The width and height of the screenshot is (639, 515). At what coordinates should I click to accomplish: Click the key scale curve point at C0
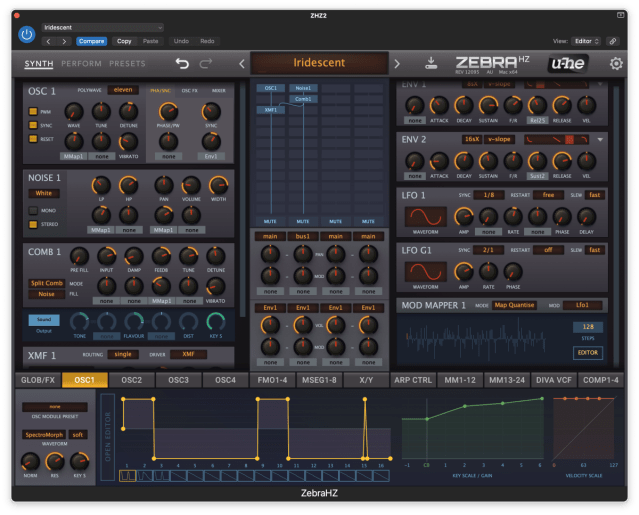pyautogui.click(x=427, y=419)
